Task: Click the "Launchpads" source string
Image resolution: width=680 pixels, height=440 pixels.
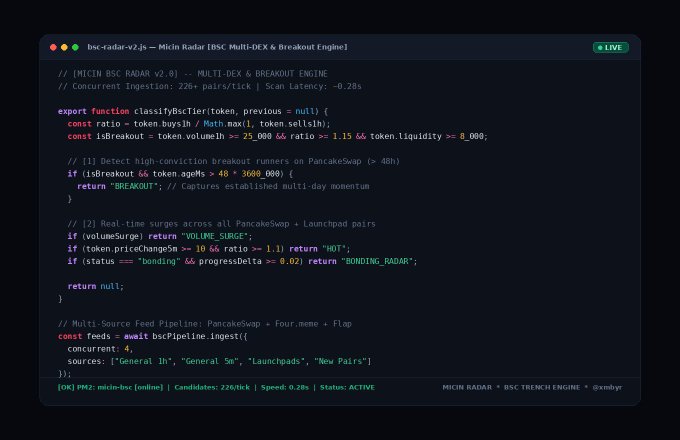Action: [276, 361]
